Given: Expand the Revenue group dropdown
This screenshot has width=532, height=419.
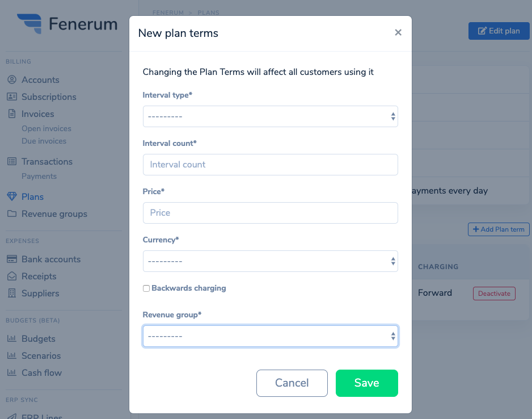Looking at the screenshot, I should click(271, 336).
